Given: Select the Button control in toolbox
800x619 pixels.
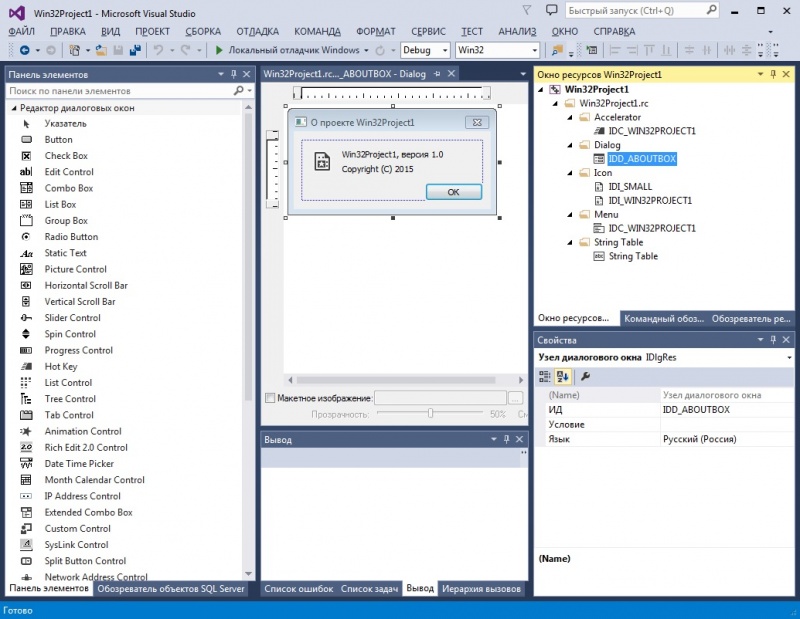Looking at the screenshot, I should point(58,140).
